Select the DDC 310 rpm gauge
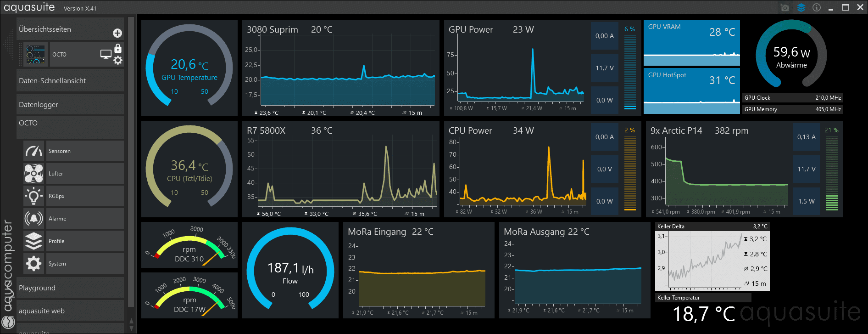 pyautogui.click(x=189, y=245)
